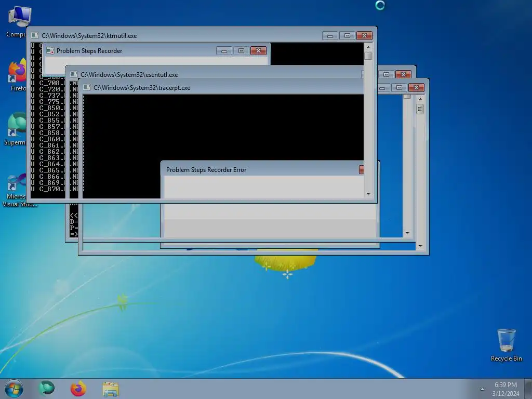Open the Supermium desktop shortcut
Viewport: 532px width, 399px height.
16,129
